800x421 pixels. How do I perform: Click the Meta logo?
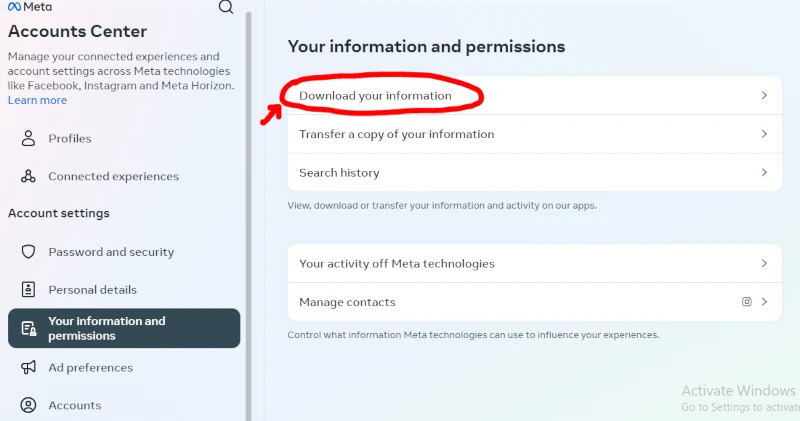(x=30, y=6)
